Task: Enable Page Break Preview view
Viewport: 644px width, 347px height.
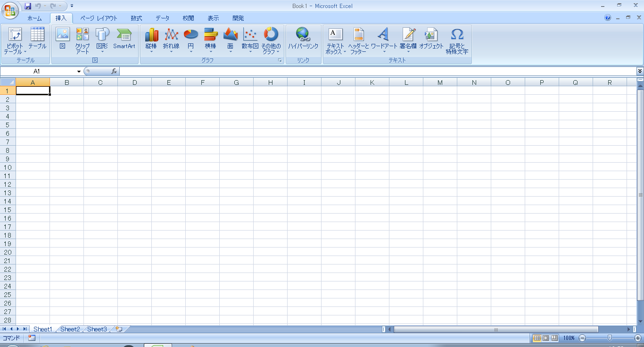Action: (554, 338)
